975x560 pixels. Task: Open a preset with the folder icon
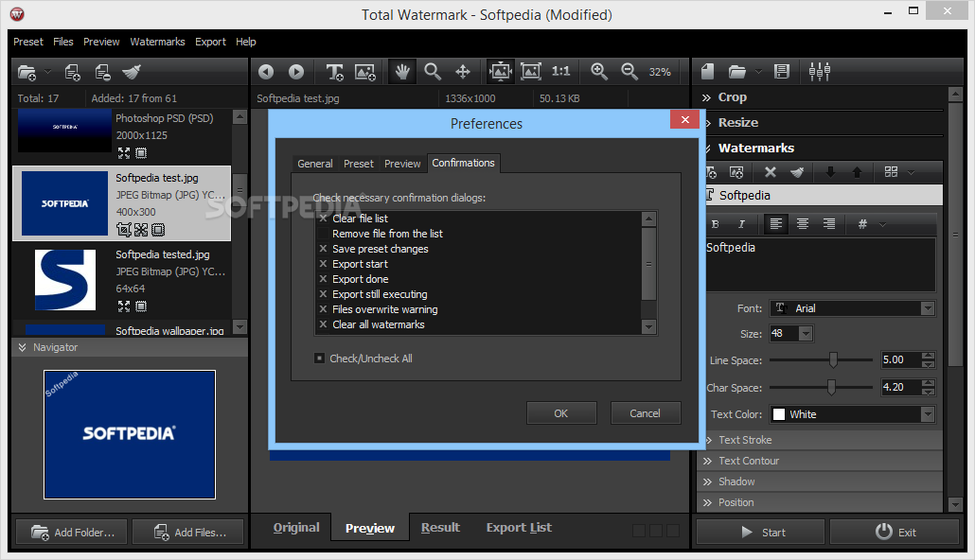pyautogui.click(x=737, y=72)
